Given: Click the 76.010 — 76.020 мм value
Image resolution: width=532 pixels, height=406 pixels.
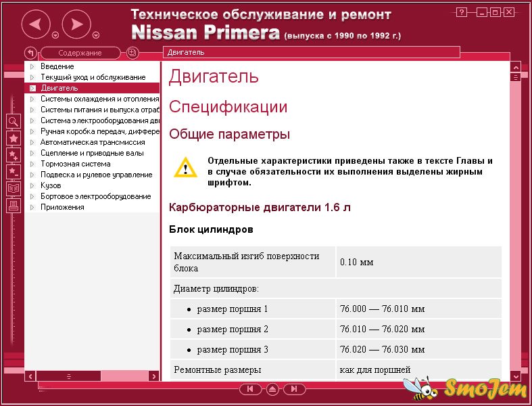Looking at the screenshot, I should pyautogui.click(x=382, y=330).
